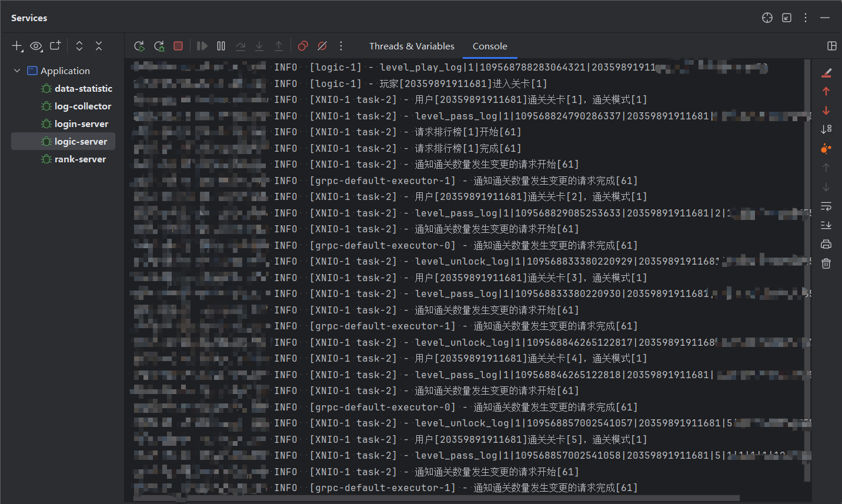This screenshot has width=842, height=504.
Task: Stop the running logic-server process
Action: [178, 45]
